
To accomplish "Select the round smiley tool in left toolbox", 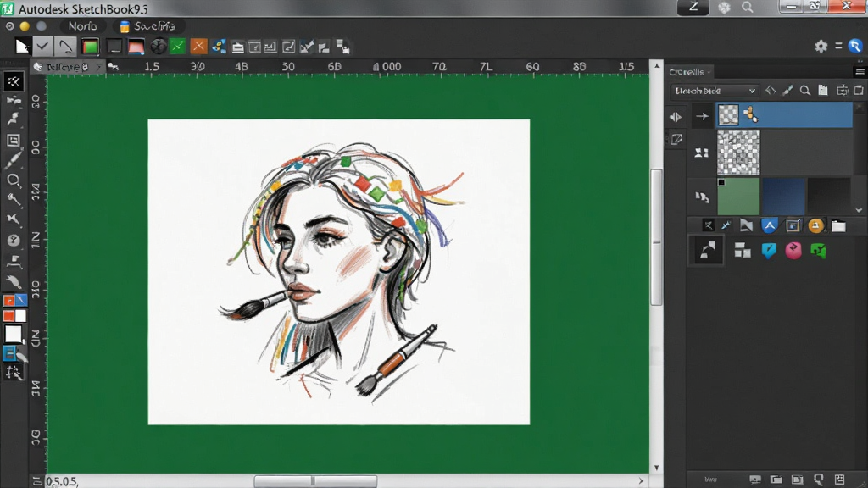I will [14, 240].
